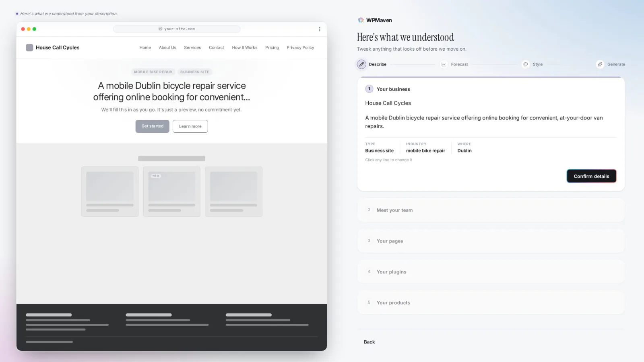Click the Forecast step chart icon
The height and width of the screenshot is (362, 644).
(444, 64)
